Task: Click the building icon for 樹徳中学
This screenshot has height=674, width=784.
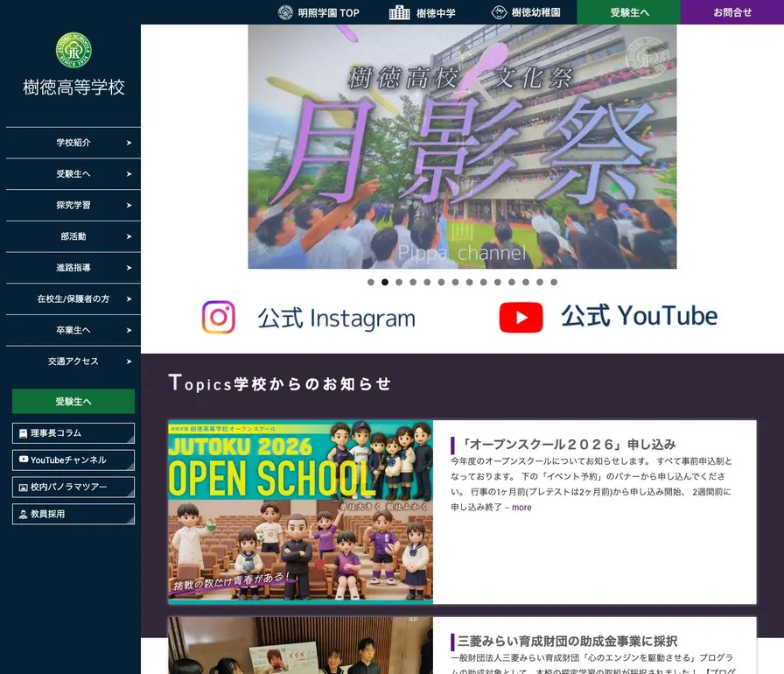Action: click(400, 12)
